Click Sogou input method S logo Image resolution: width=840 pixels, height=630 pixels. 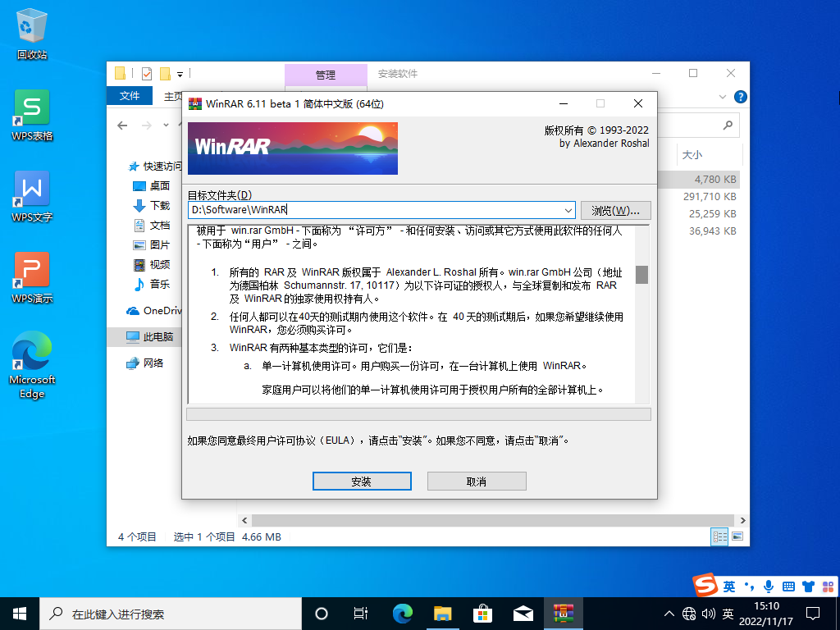pyautogui.click(x=705, y=585)
